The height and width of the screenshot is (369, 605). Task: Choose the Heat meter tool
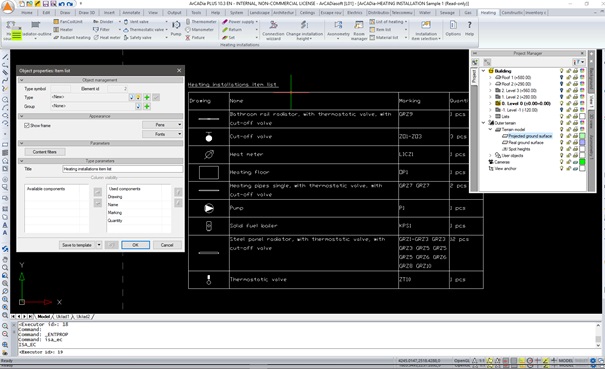coord(107,37)
